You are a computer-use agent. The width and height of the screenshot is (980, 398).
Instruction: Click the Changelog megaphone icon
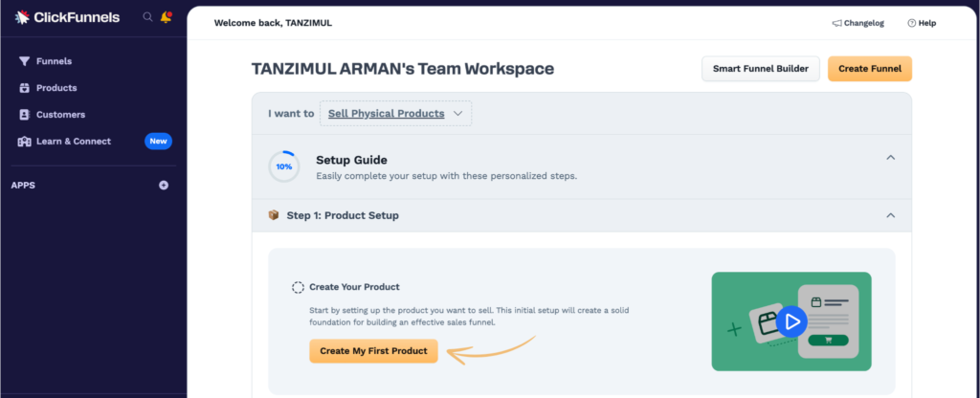(836, 23)
